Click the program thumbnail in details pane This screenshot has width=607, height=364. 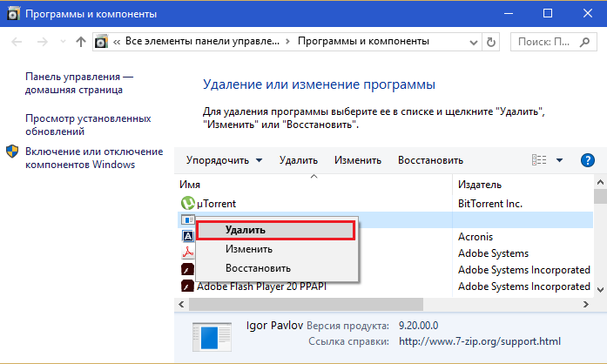point(212,336)
